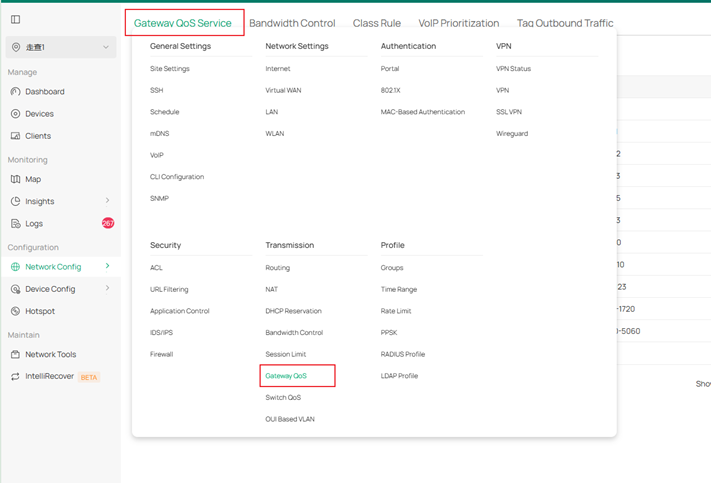Open Site Settings under General Settings

point(170,68)
